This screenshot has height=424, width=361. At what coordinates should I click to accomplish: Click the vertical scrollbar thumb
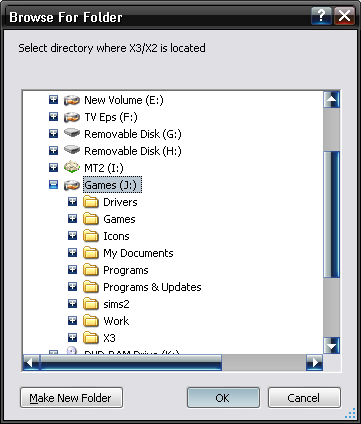click(x=332, y=215)
